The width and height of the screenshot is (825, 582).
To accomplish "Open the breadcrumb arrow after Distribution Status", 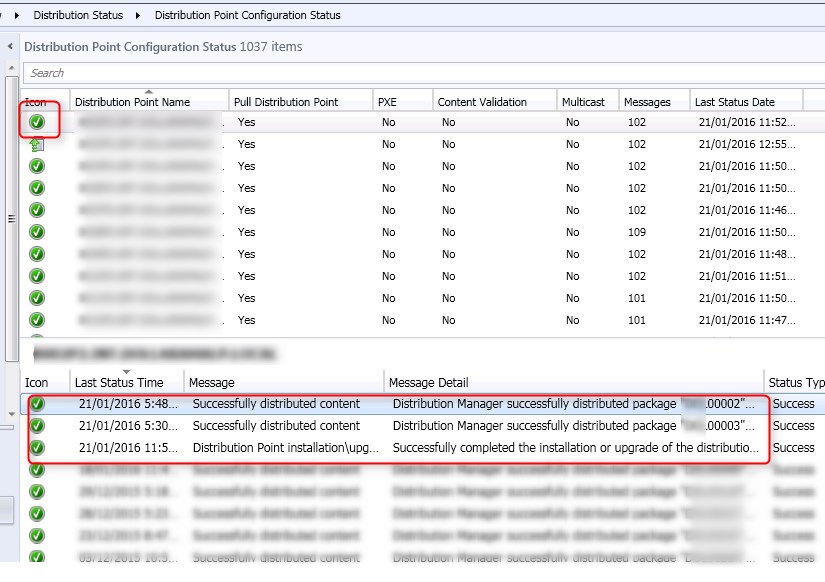I will tap(138, 15).
